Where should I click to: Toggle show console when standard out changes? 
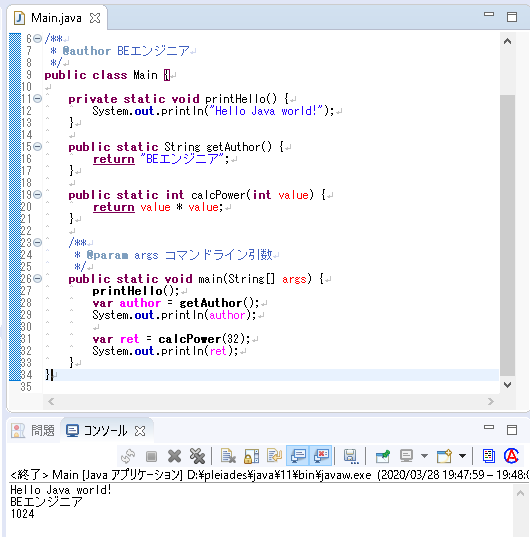click(298, 456)
